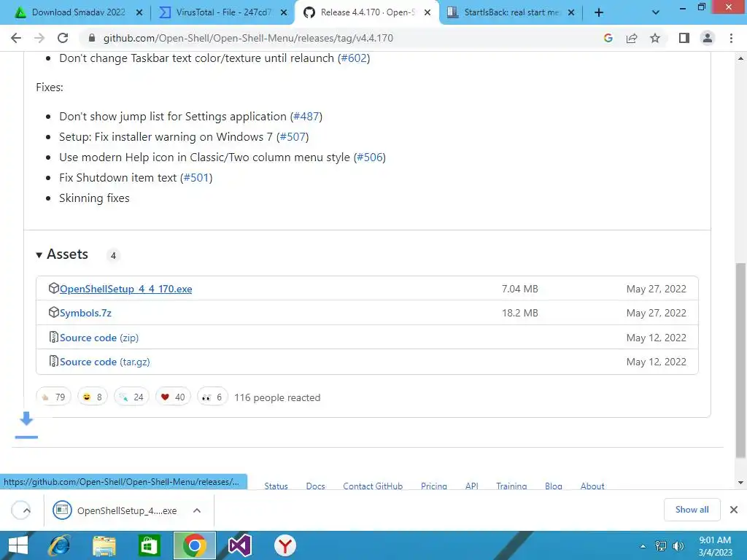Show all downloads
The height and width of the screenshot is (560, 747).
[x=692, y=510]
